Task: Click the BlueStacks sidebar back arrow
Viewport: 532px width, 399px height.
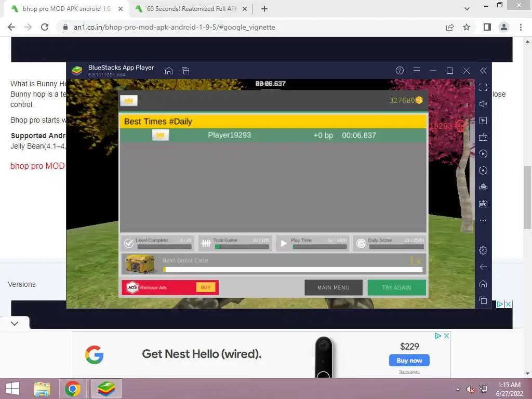Action: [483, 267]
